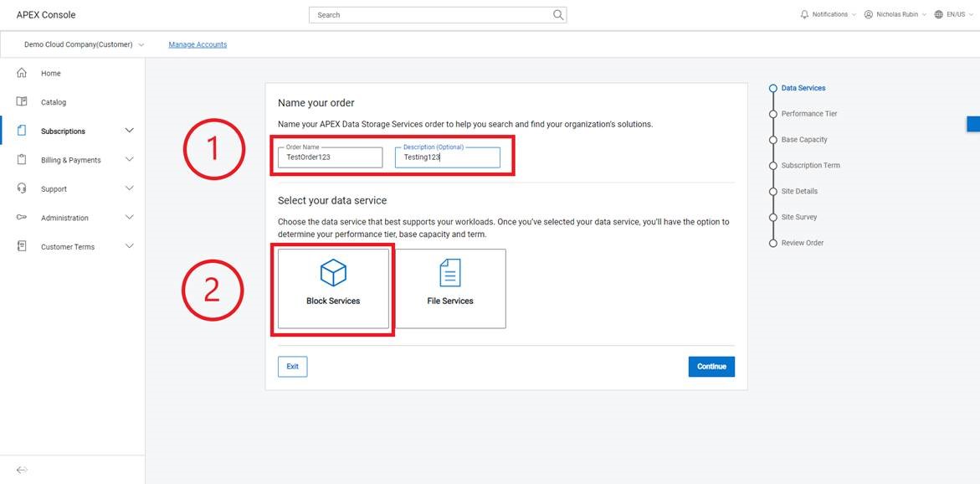This screenshot has height=484, width=980.
Task: Click the Manage Accounts link
Action: pos(198,44)
